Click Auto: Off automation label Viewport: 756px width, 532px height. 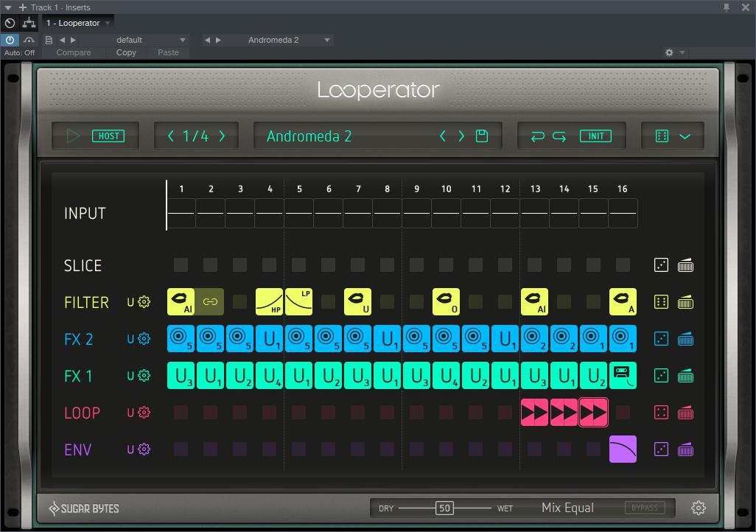(19, 52)
